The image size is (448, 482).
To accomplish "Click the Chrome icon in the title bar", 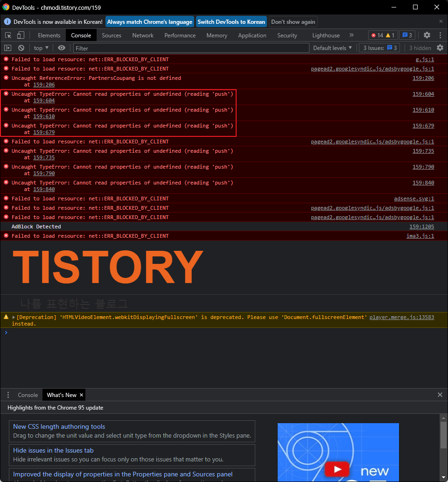I will click(x=6, y=7).
